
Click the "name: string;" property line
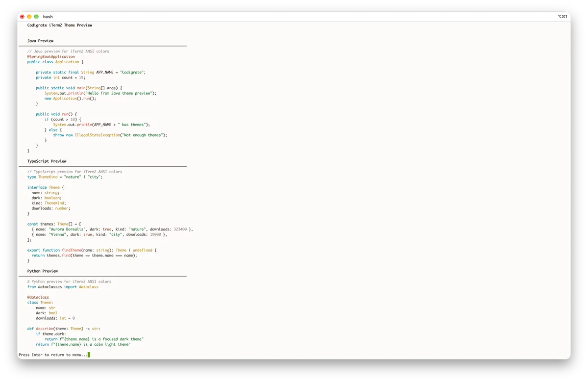pyautogui.click(x=46, y=193)
